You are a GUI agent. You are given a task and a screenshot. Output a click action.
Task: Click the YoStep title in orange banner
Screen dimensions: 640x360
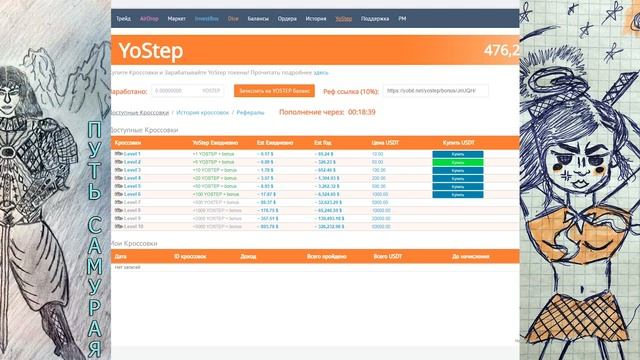click(x=151, y=51)
